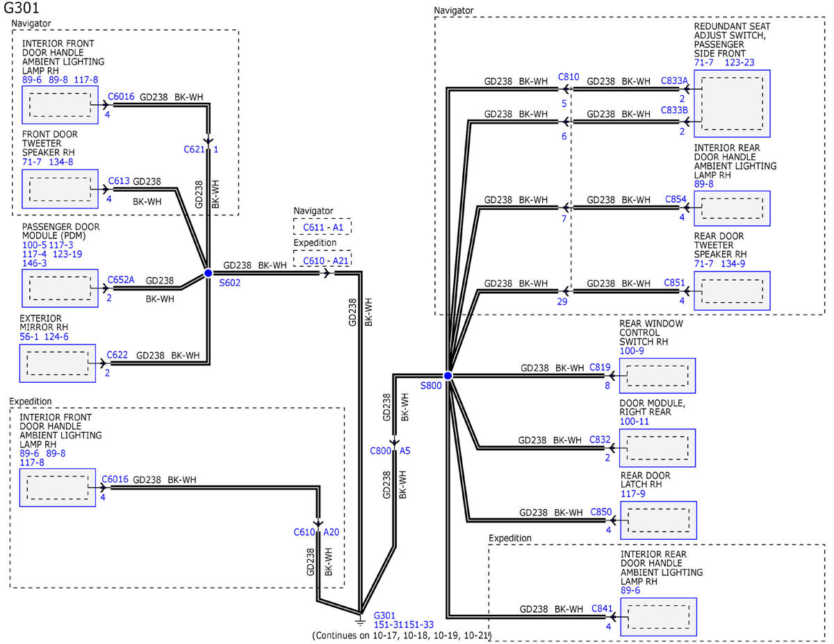834x644 pixels.
Task: Click Rear Door Tweeter Speaker RH component box
Action: tap(733, 290)
